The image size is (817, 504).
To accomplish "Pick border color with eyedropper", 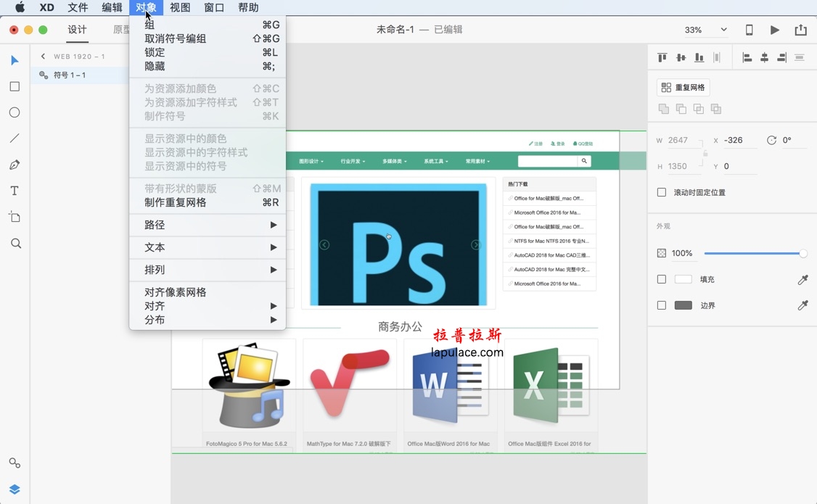I will (x=802, y=305).
